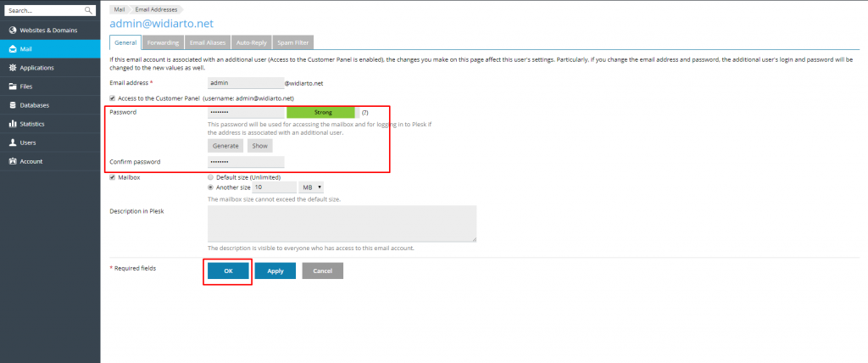Click the Description in Plesk text area
The image size is (868, 363).
click(342, 224)
